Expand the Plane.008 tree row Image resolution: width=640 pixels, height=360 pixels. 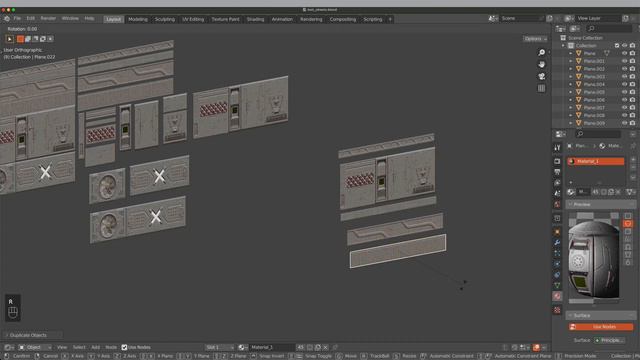pos(571,116)
